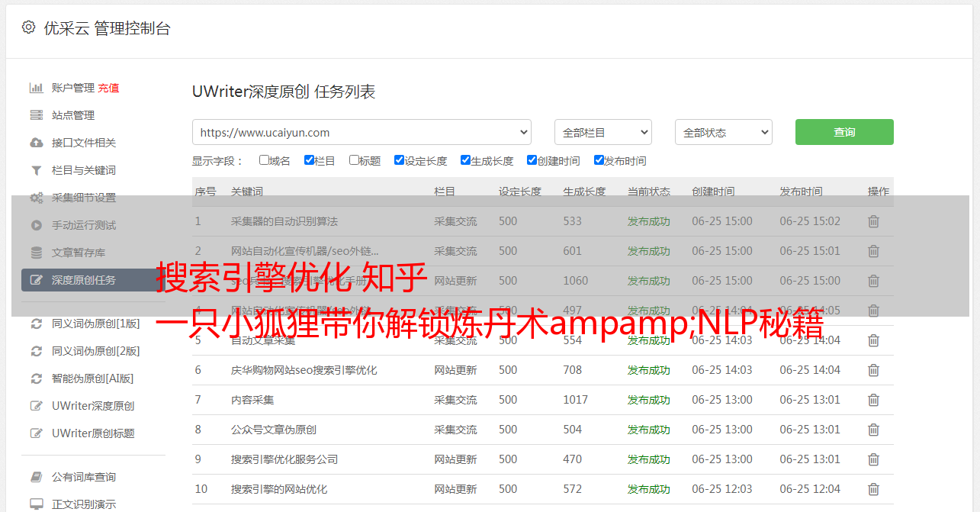980x512 pixels.
Task: Click keyword 采集器的自动识别算法
Action: (284, 221)
